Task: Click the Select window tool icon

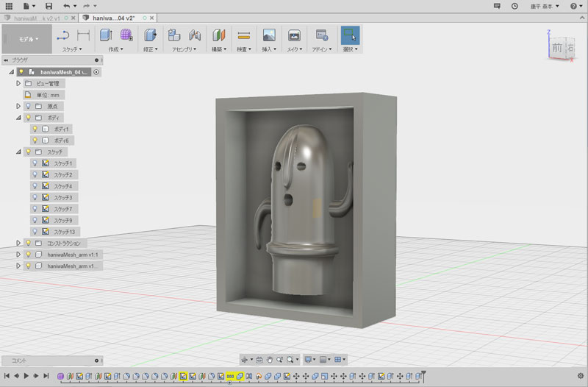Action: (x=350, y=35)
